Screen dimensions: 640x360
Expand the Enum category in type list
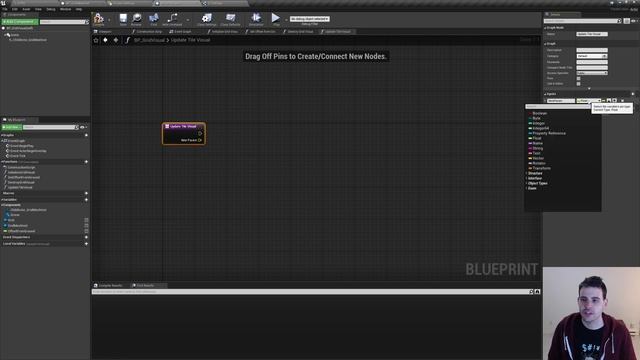pyautogui.click(x=531, y=188)
